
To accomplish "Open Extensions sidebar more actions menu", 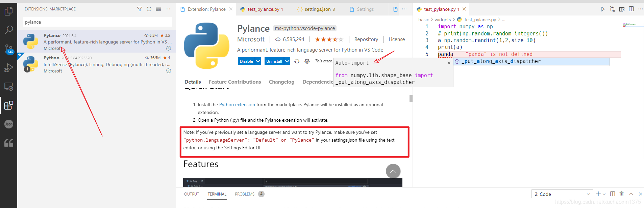I will click(168, 9).
